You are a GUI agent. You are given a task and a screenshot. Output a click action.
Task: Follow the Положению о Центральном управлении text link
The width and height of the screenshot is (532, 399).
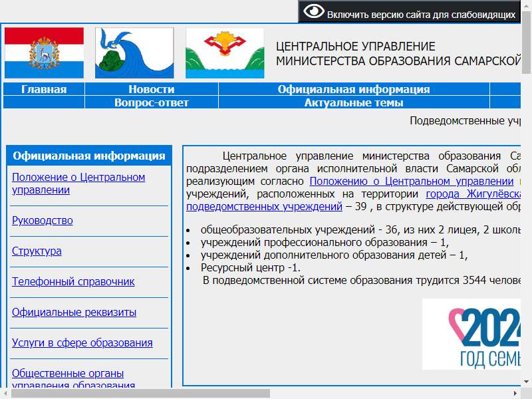click(412, 181)
